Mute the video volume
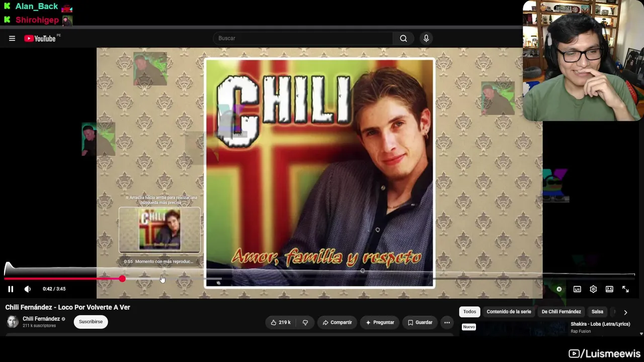Image resolution: width=644 pixels, height=362 pixels. [x=28, y=289]
